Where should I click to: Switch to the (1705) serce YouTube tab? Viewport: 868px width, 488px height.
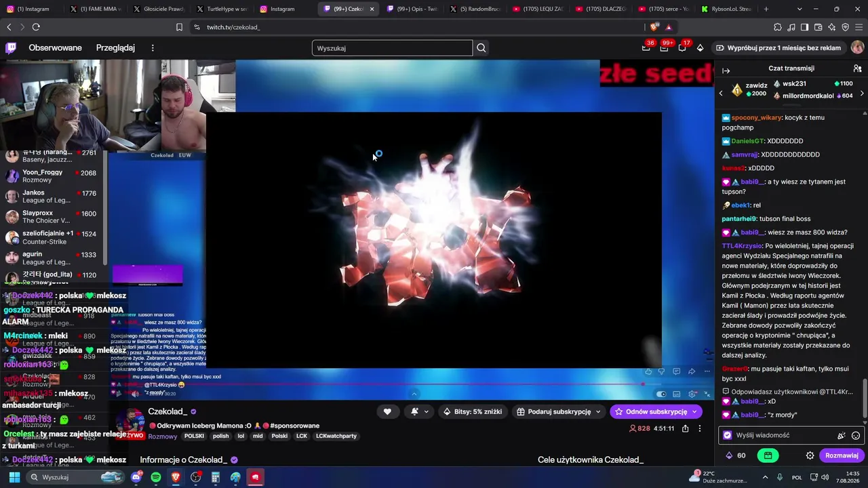pos(663,9)
